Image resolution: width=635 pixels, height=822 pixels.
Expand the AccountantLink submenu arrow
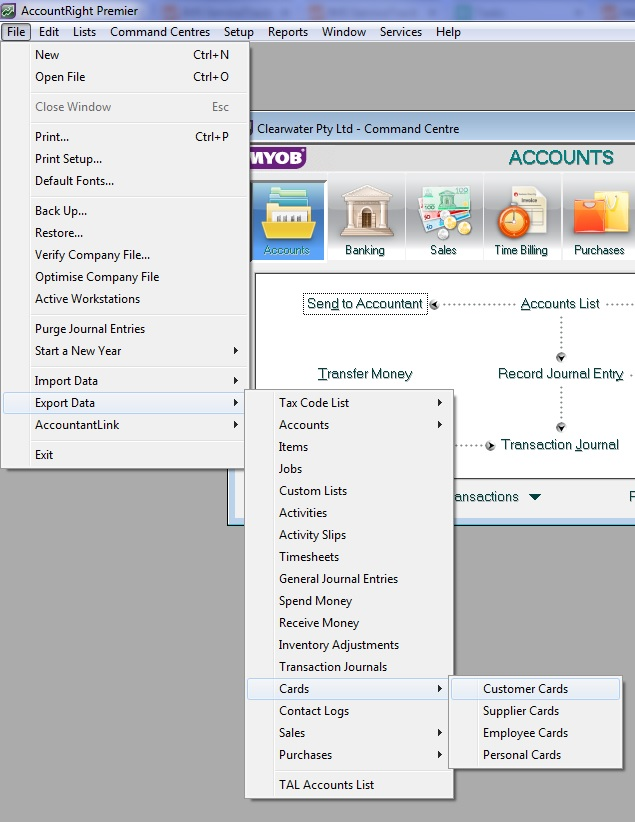click(x=235, y=425)
